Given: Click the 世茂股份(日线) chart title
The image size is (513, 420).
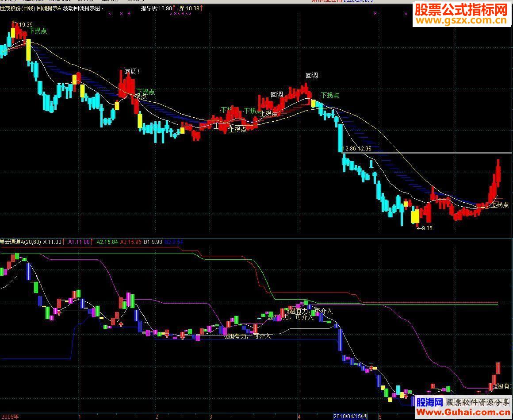Looking at the screenshot, I should pyautogui.click(x=18, y=8).
